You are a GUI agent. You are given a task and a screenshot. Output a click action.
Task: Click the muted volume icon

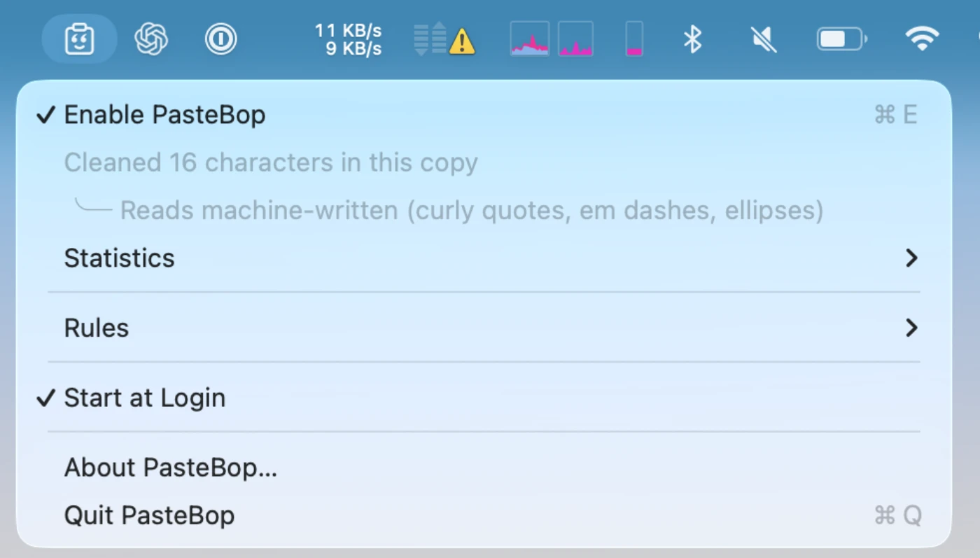pos(764,39)
